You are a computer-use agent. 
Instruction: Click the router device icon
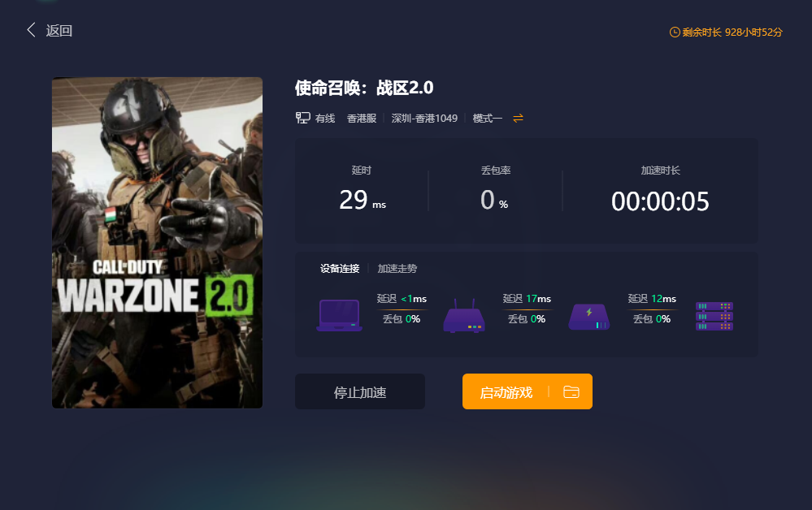pos(464,316)
